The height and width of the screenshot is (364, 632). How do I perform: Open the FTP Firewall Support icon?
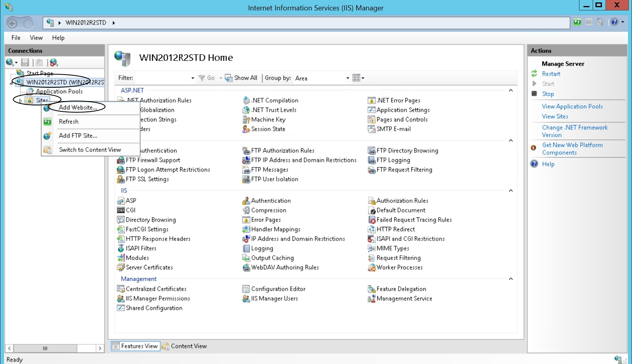121,160
